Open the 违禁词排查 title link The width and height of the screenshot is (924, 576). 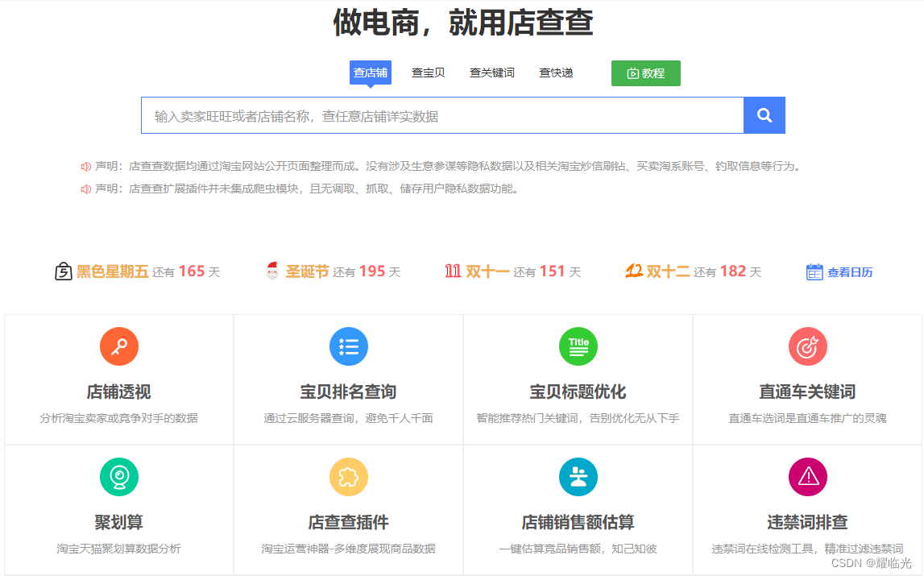tap(807, 522)
